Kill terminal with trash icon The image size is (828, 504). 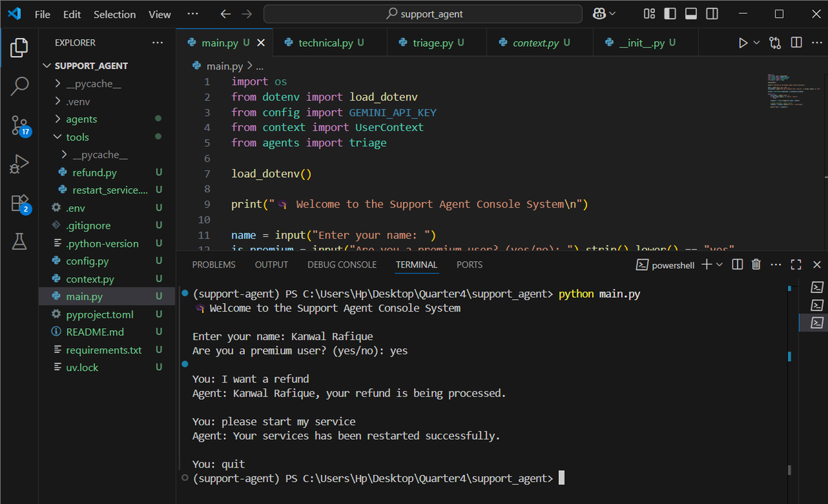click(x=756, y=265)
